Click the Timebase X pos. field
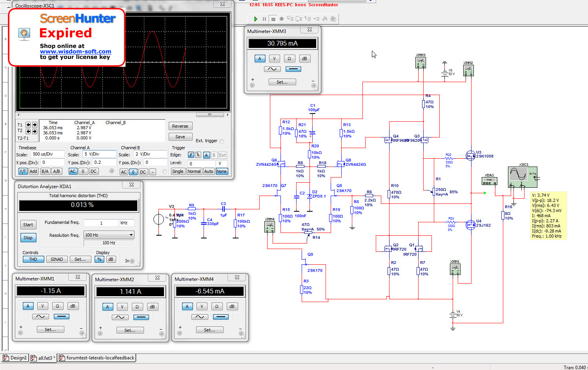The width and height of the screenshot is (588, 370). click(x=53, y=162)
